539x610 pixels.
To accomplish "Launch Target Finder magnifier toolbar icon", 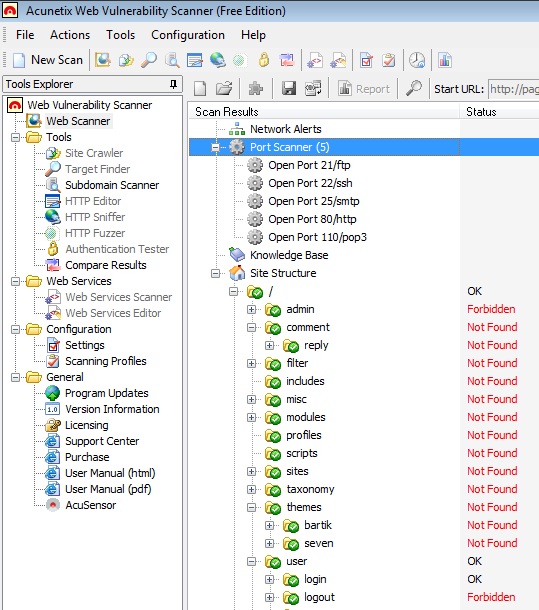I will [149, 60].
